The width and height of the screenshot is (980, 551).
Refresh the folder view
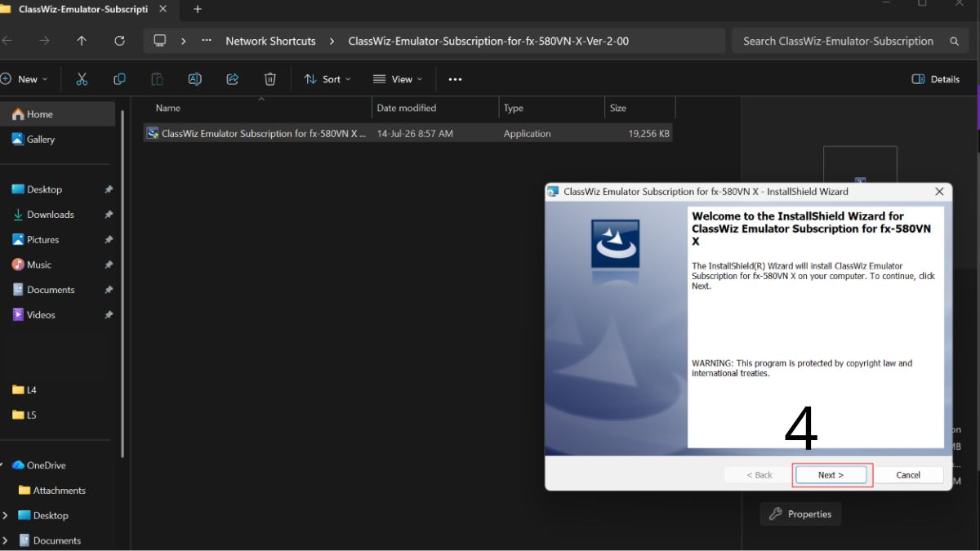[x=119, y=41]
